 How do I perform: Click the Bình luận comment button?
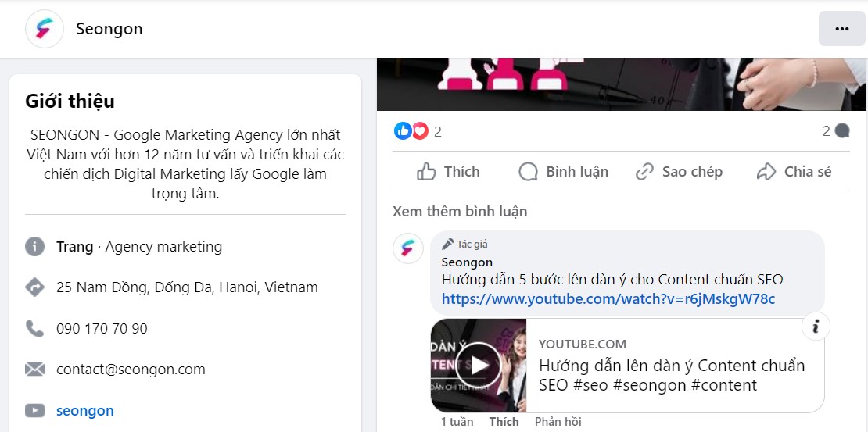click(x=564, y=172)
